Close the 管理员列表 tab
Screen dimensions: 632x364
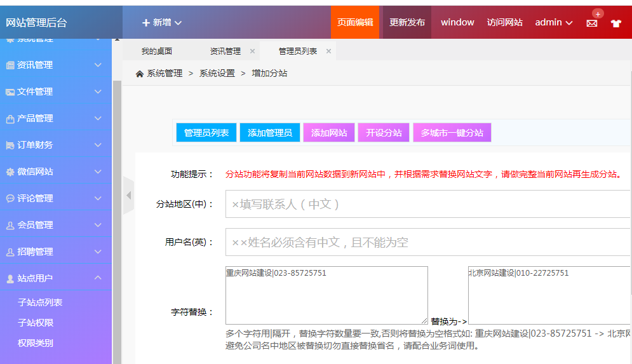point(328,51)
